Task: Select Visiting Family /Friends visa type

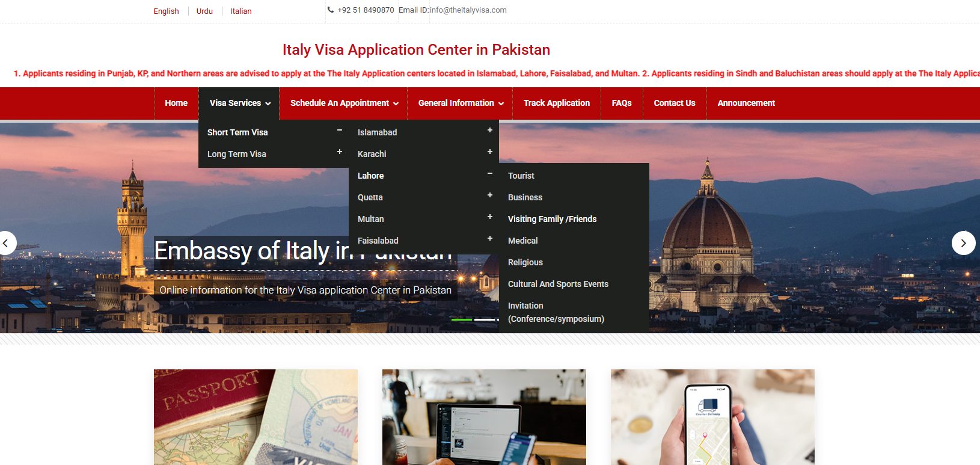Action: coord(553,219)
